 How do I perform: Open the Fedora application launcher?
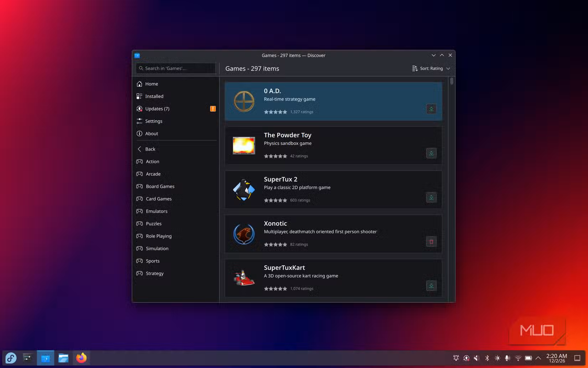(x=11, y=358)
